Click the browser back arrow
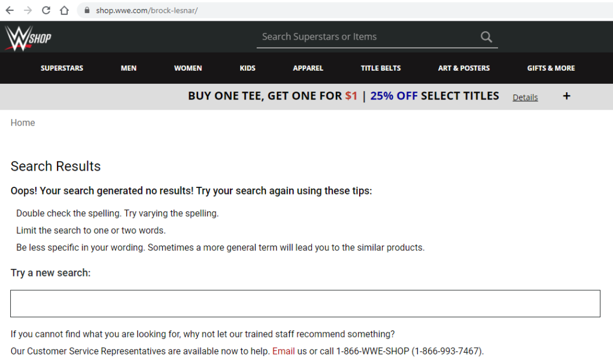Viewport: 613px width, 364px height. pyautogui.click(x=10, y=10)
